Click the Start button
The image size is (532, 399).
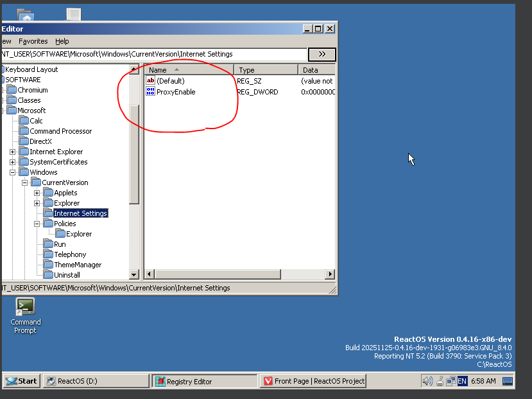[21, 381]
